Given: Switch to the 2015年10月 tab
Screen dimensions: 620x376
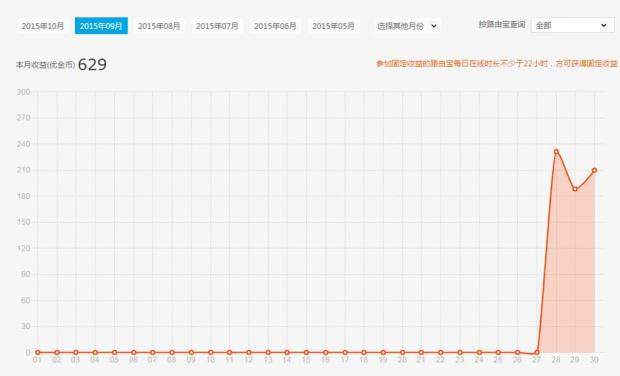Looking at the screenshot, I should tap(43, 26).
